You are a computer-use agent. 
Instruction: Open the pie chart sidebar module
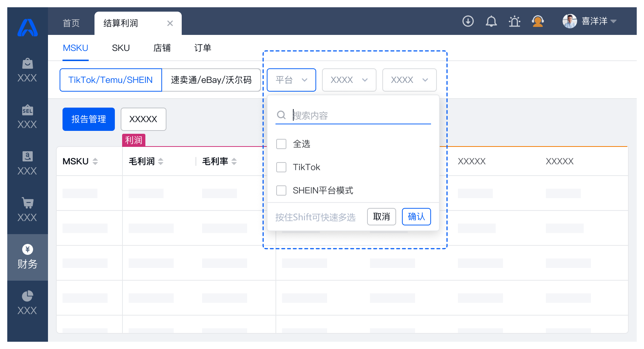pos(28,302)
